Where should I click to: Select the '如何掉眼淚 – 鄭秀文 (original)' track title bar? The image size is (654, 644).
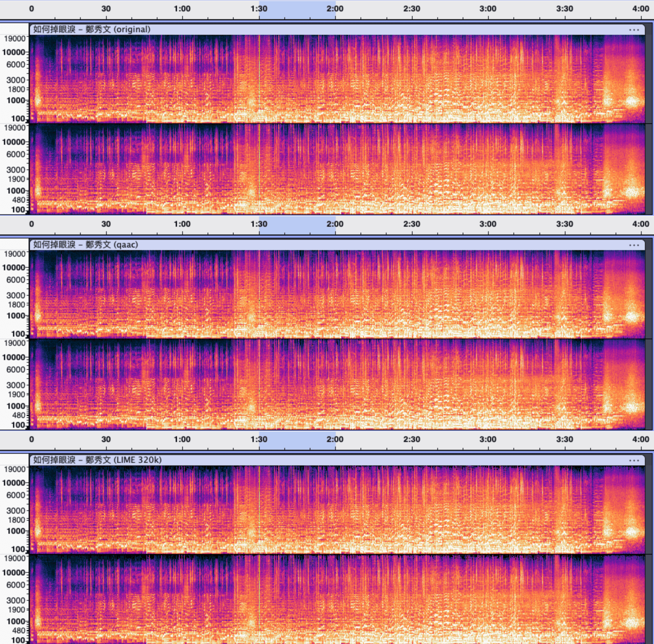[x=337, y=29]
